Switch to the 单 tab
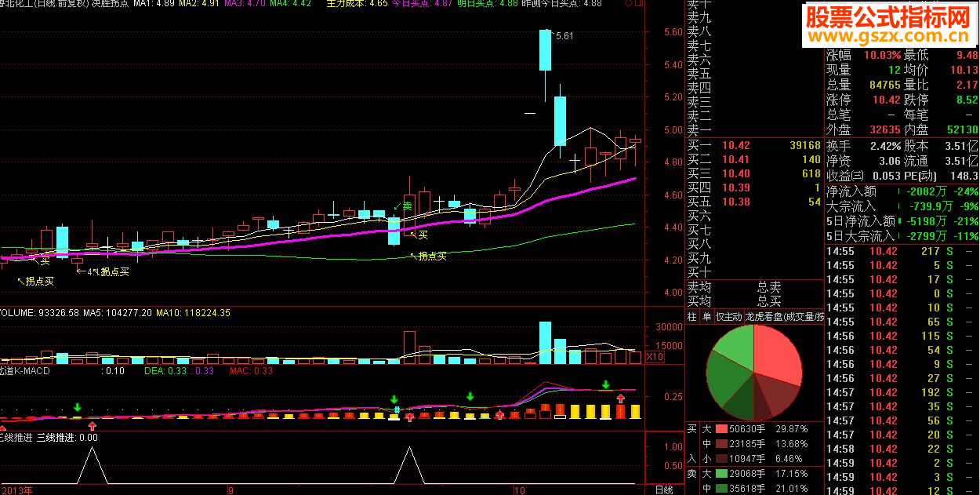The height and width of the screenshot is (495, 980). coord(706,317)
